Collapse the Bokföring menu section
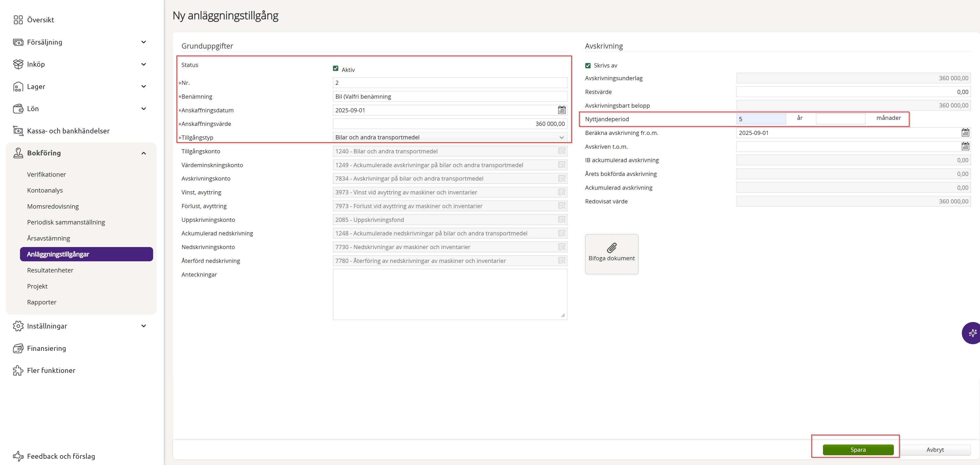 [x=144, y=153]
